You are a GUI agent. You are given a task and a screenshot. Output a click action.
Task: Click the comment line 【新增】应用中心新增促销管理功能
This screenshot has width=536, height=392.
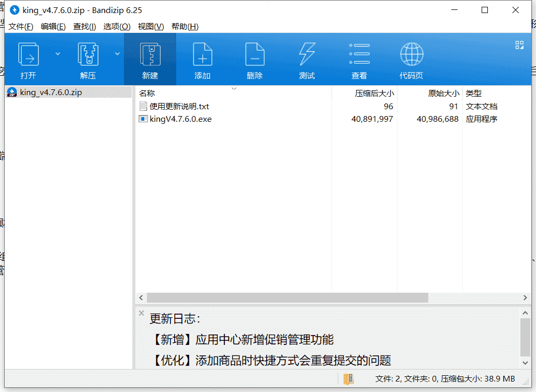click(x=242, y=339)
